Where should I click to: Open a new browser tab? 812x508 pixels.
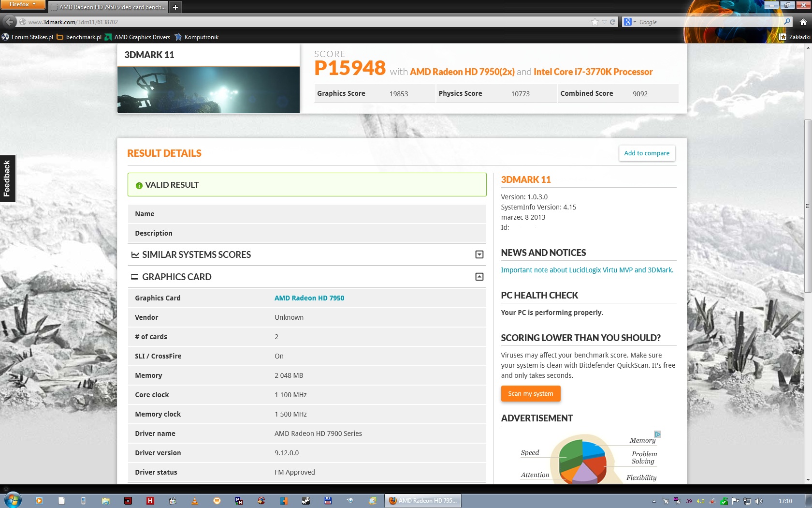click(175, 7)
